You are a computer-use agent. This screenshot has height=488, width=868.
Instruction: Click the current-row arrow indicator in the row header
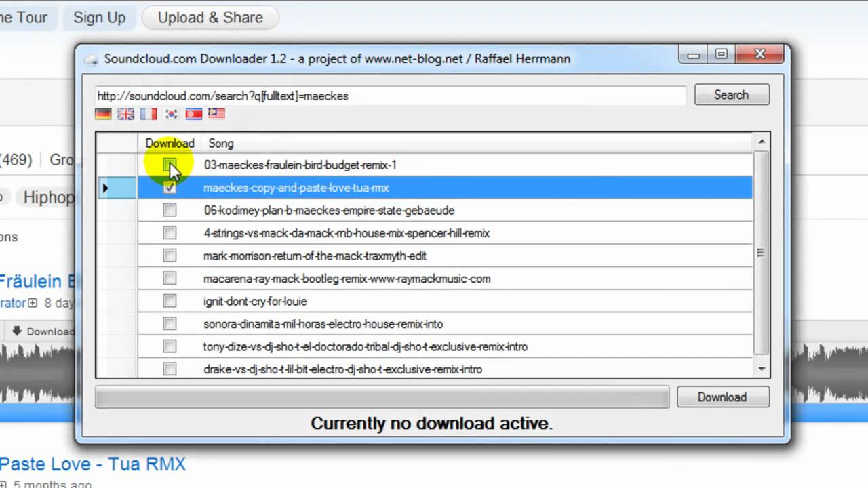(105, 188)
